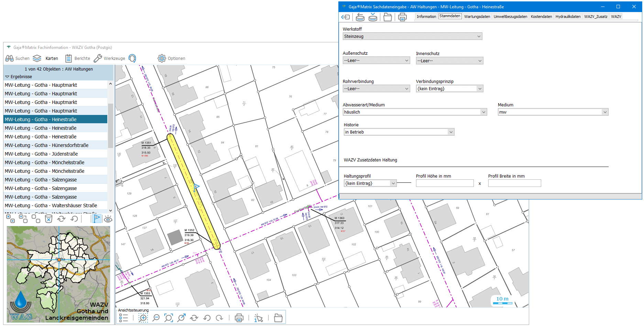
Task: Toggle the flag marker button below results
Action: pyautogui.click(x=97, y=219)
